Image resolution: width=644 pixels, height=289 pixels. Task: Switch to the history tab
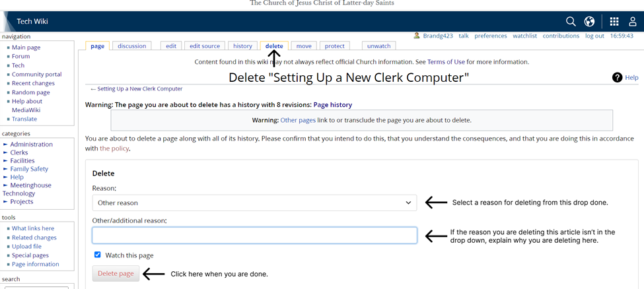(x=242, y=46)
